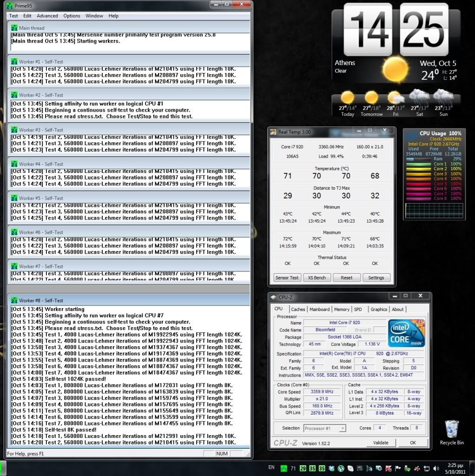The image size is (475, 476).
Task: Click the sun icon in weather gadget
Action: point(395,69)
